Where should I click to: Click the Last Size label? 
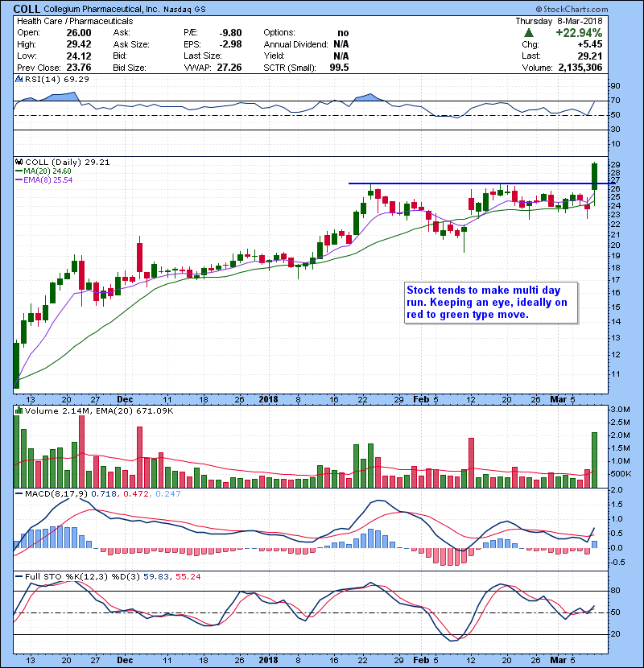202,56
